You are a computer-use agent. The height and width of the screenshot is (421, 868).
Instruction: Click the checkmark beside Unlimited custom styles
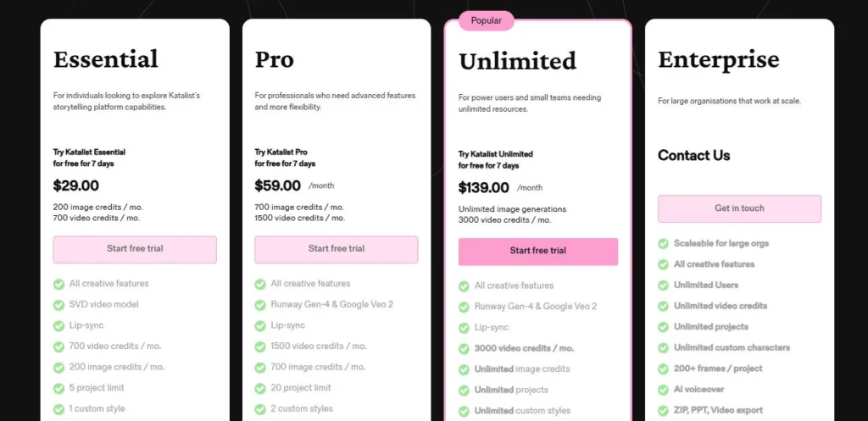click(464, 411)
